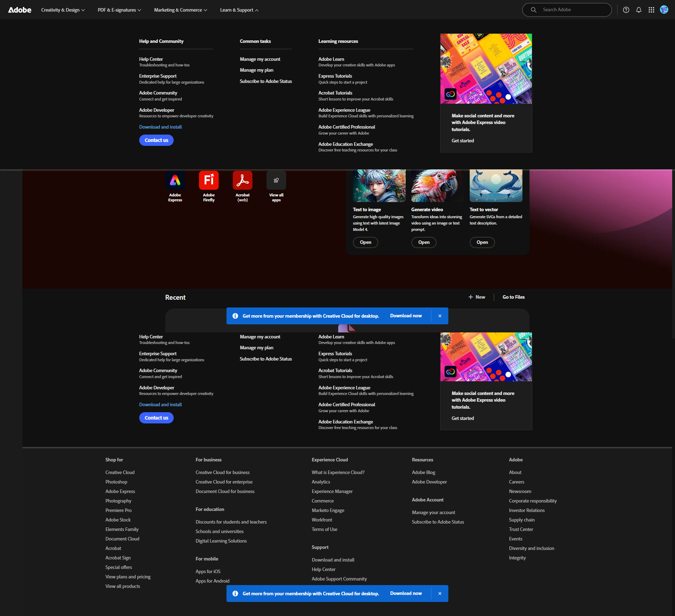
Task: Open the Integrity footer link
Action: 517,558
